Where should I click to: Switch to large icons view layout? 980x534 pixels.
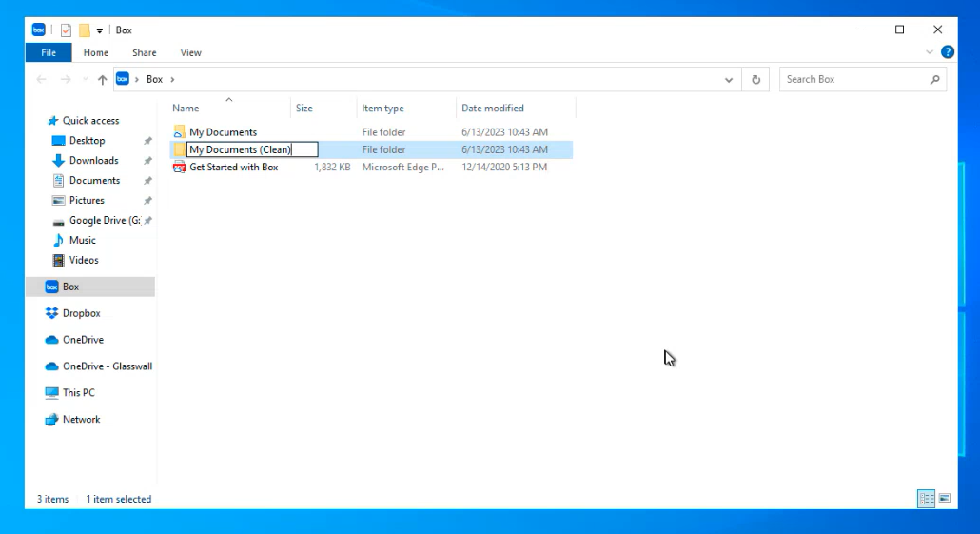click(944, 498)
